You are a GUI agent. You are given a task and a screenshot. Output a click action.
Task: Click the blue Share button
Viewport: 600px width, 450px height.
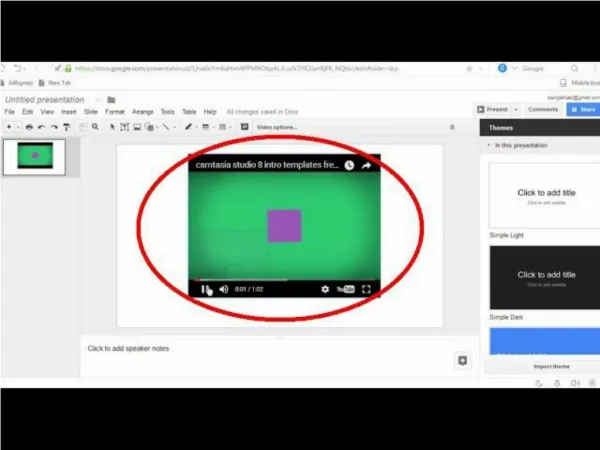pyautogui.click(x=583, y=109)
